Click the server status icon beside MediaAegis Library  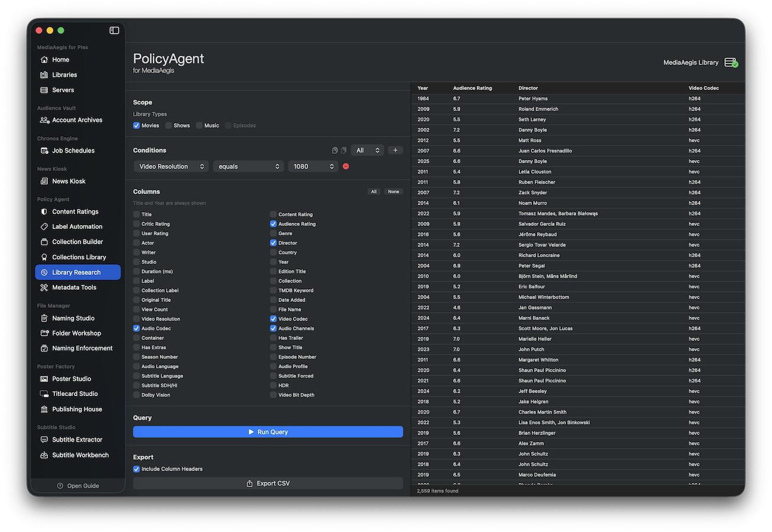(x=731, y=63)
